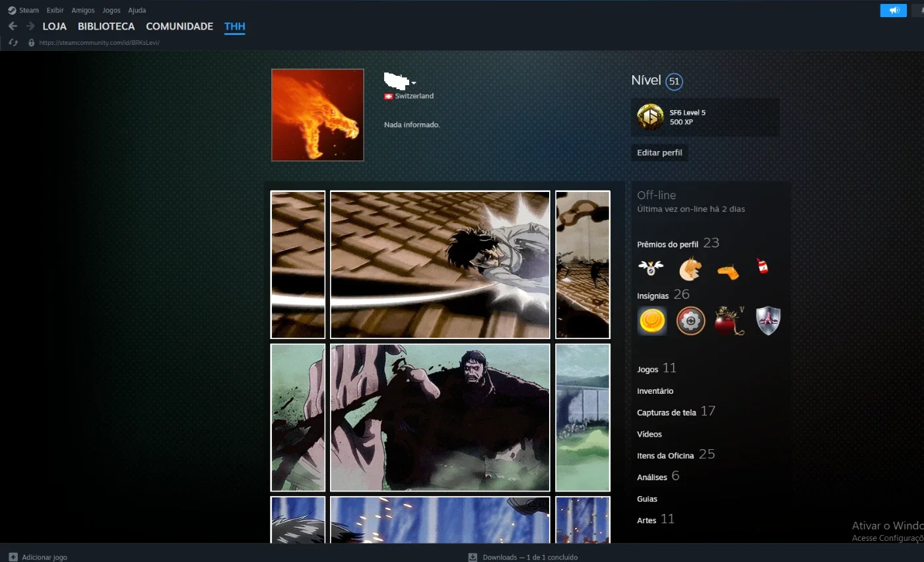The image size is (924, 562).
Task: Open the gear-shaped round badge
Action: [691, 321]
